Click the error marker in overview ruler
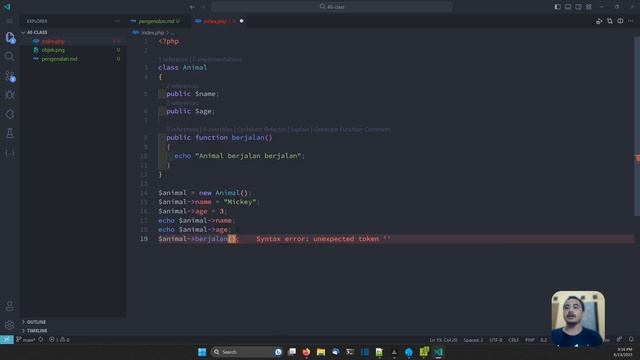Viewport: 640px width, 360px height. click(638, 158)
